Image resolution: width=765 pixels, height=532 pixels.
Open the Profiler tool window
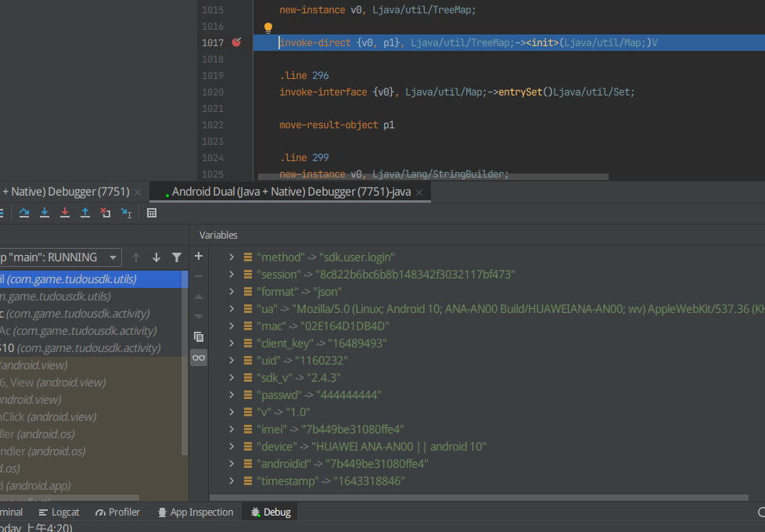click(117, 512)
